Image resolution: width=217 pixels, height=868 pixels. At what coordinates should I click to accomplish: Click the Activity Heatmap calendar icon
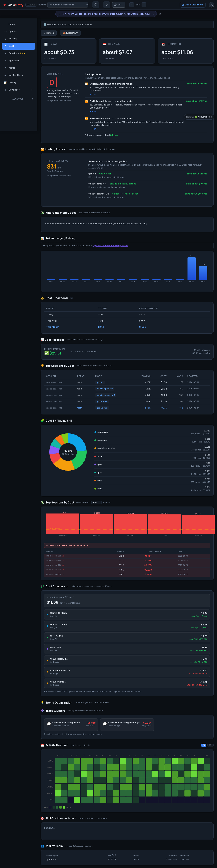click(42, 745)
